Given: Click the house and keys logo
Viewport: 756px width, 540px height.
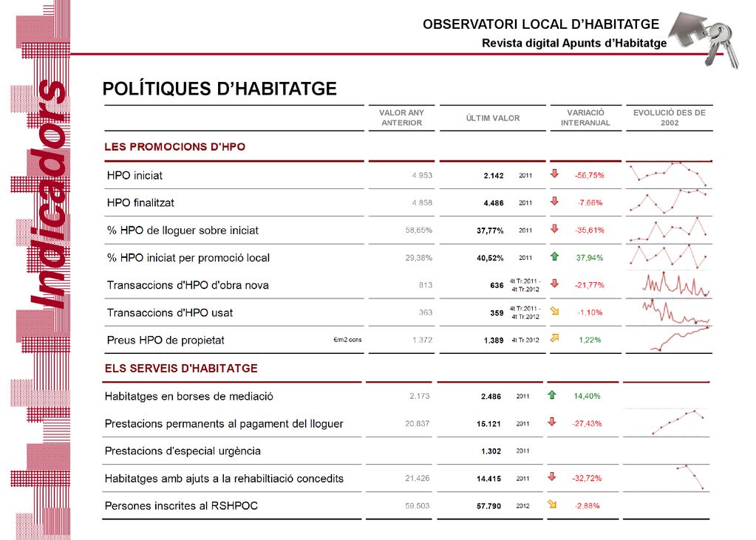Looking at the screenshot, I should click(704, 40).
